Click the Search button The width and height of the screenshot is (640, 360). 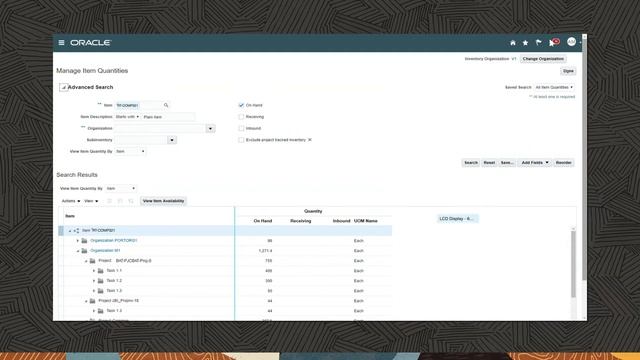(471, 162)
